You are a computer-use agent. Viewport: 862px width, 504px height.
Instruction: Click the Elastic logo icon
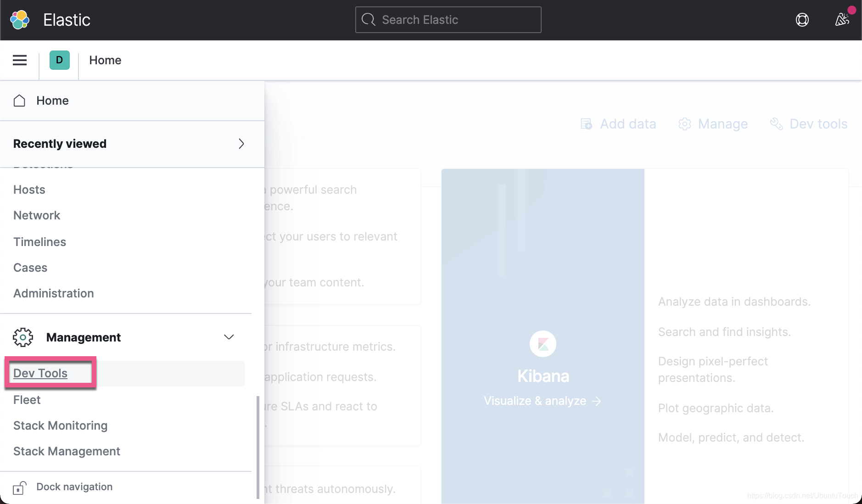[x=20, y=20]
